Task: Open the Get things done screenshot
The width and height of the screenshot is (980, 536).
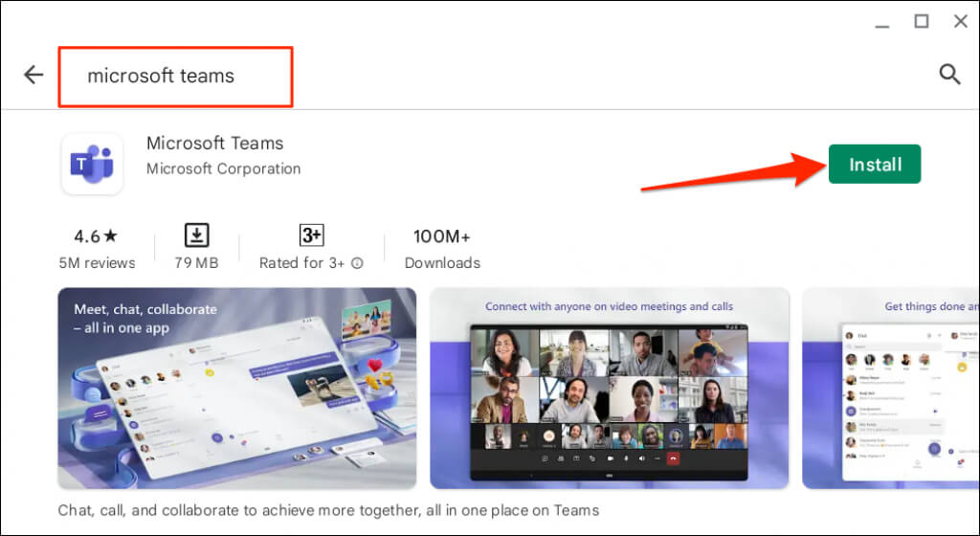Action: tap(891, 388)
